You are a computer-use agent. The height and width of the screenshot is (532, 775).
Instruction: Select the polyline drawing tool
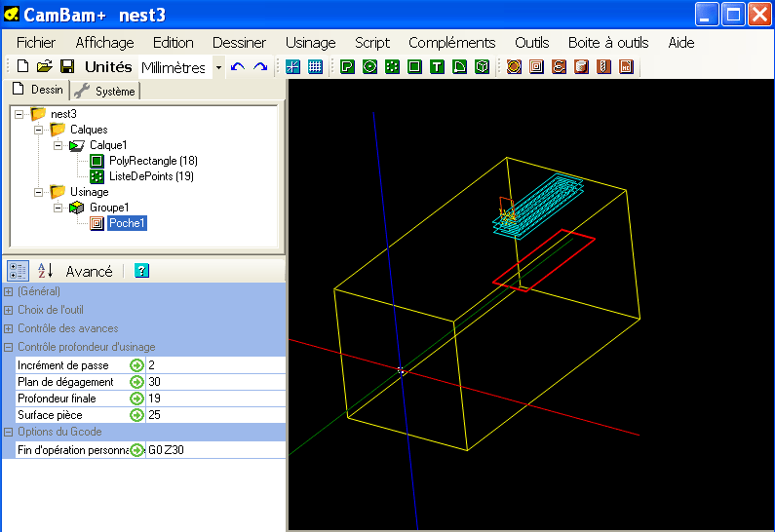[347, 66]
